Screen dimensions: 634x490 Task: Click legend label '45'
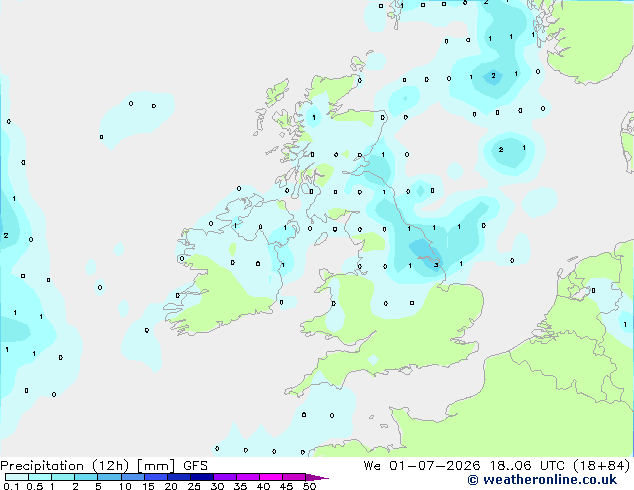pyautogui.click(x=286, y=486)
